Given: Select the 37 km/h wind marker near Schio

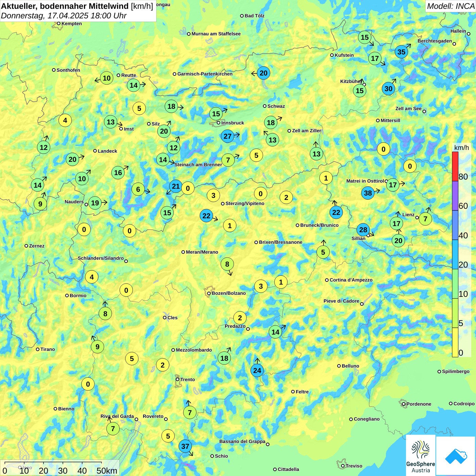Looking at the screenshot, I should tap(185, 446).
